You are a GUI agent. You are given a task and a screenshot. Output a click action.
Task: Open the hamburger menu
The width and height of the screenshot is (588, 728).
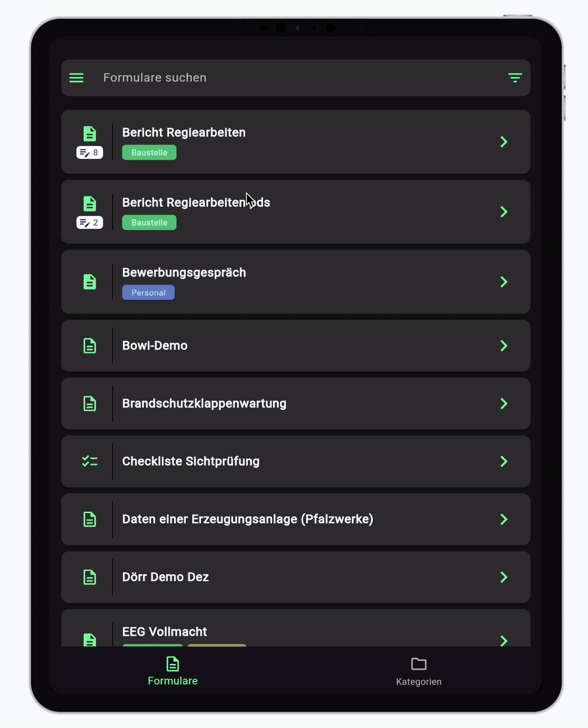click(x=76, y=78)
